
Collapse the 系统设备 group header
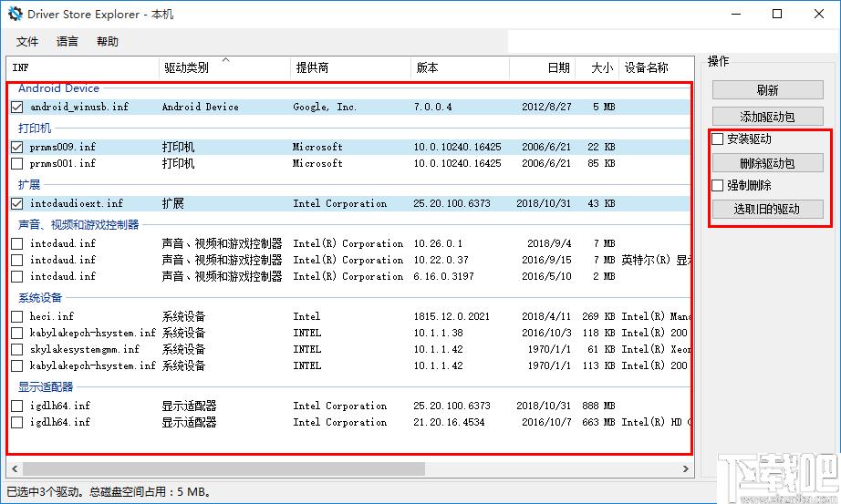[x=40, y=298]
